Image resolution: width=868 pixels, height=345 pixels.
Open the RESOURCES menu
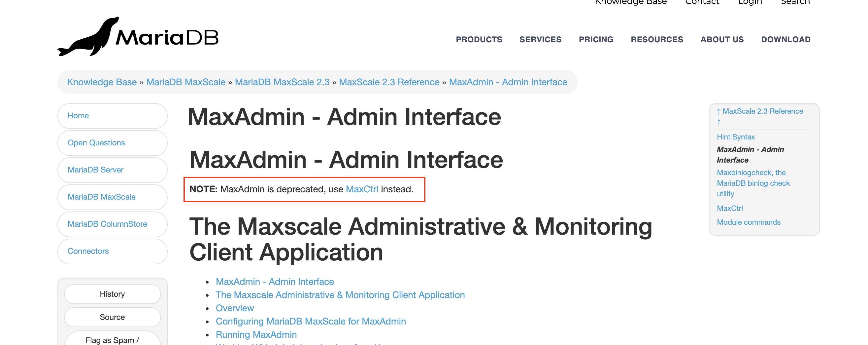coord(657,39)
